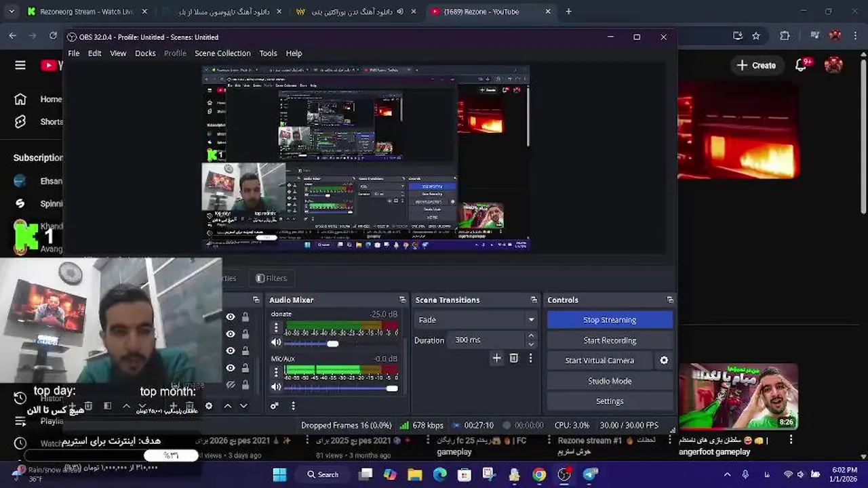
Task: Show the hidden fifth source
Action: [x=231, y=385]
